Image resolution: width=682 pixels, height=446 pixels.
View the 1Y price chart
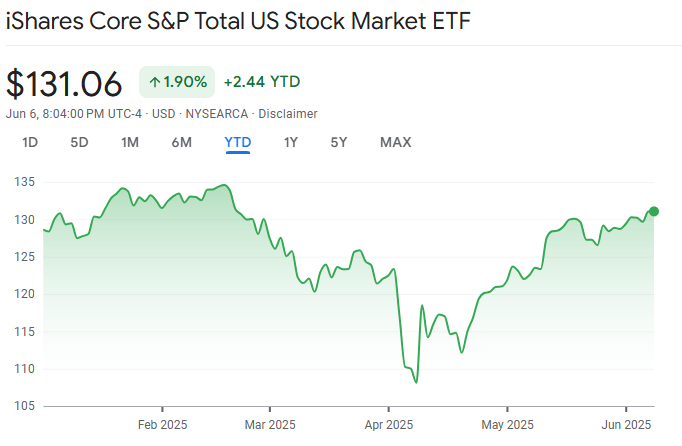[x=290, y=142]
